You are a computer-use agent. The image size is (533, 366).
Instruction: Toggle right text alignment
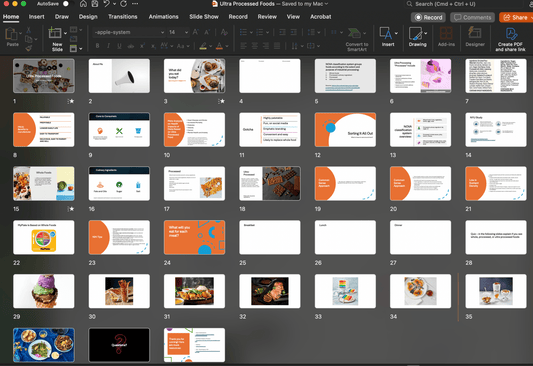pyautogui.click(x=266, y=46)
